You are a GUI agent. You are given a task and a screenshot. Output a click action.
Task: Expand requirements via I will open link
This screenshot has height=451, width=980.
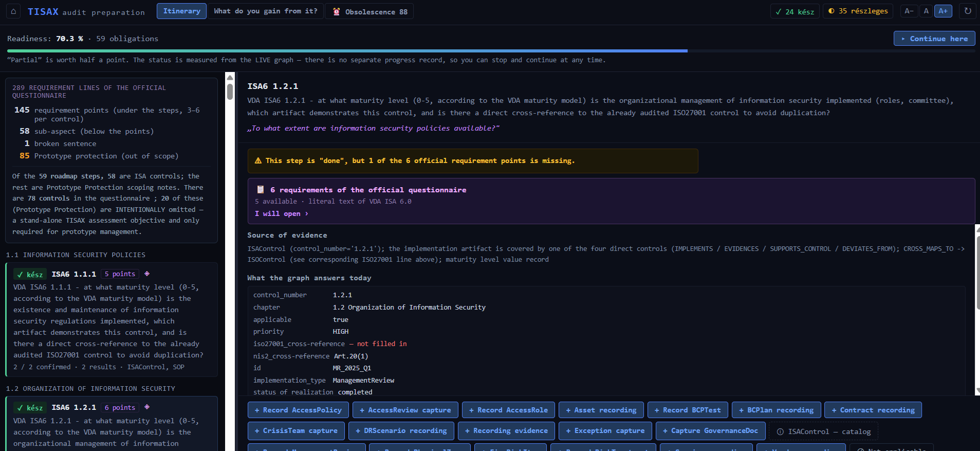[282, 213]
